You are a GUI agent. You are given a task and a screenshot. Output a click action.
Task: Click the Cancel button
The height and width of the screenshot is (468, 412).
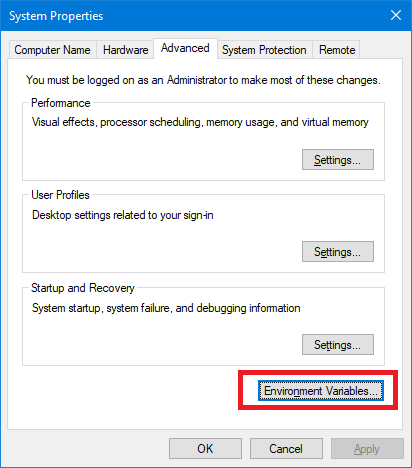pyautogui.click(x=286, y=449)
